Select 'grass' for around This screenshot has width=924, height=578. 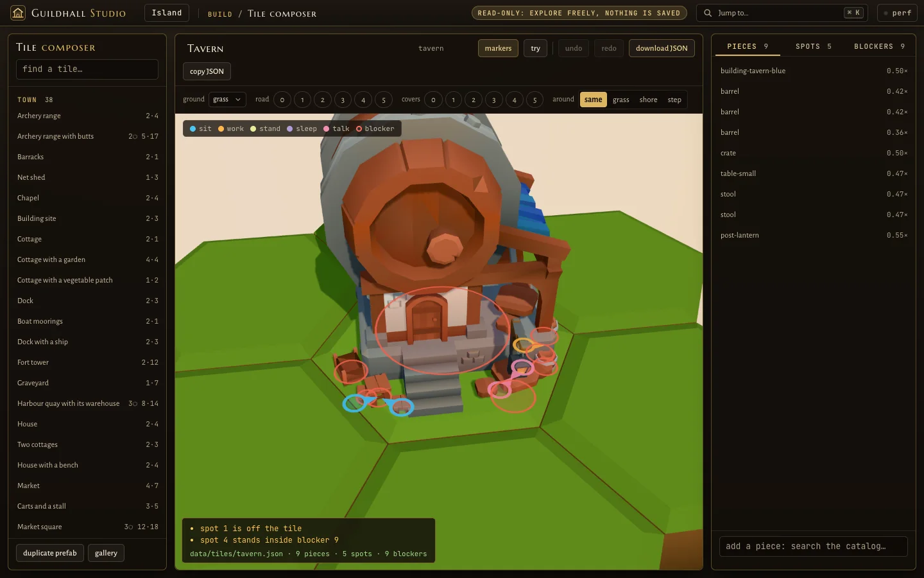[620, 100]
